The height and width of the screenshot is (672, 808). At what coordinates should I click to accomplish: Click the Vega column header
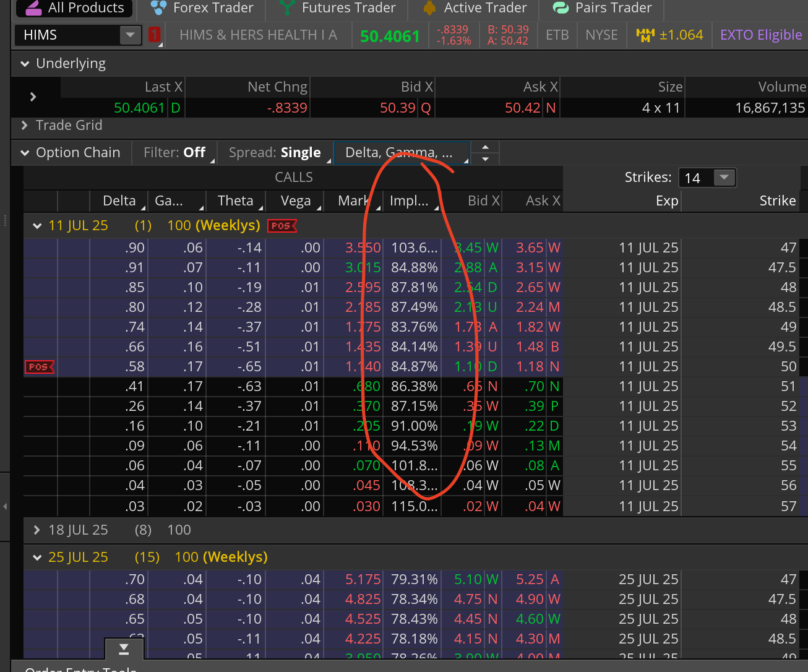click(x=295, y=201)
